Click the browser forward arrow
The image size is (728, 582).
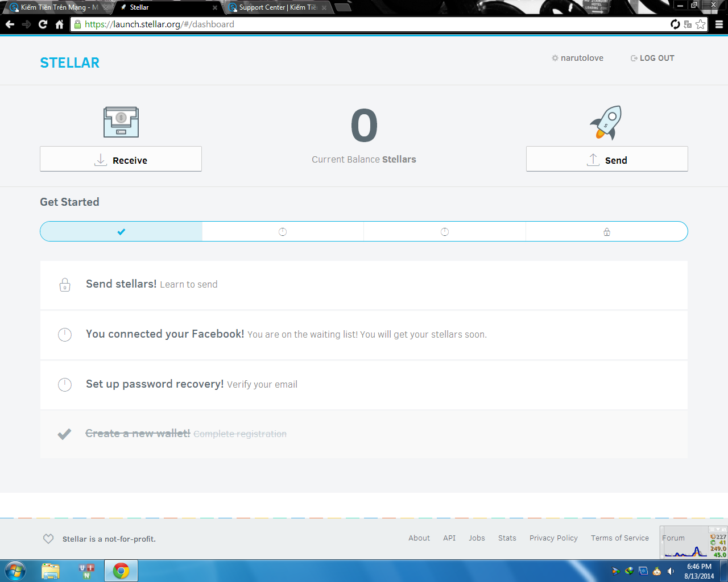pyautogui.click(x=26, y=24)
